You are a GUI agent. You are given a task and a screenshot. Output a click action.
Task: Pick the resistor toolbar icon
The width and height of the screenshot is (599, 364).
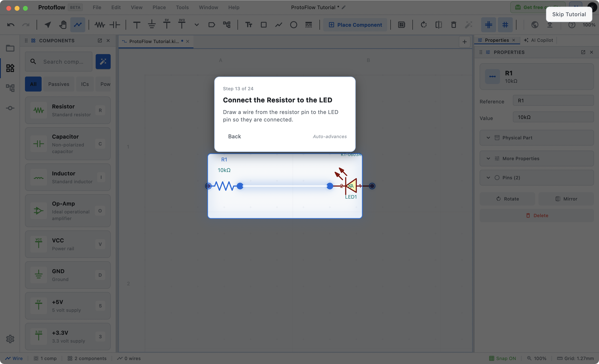(x=100, y=25)
